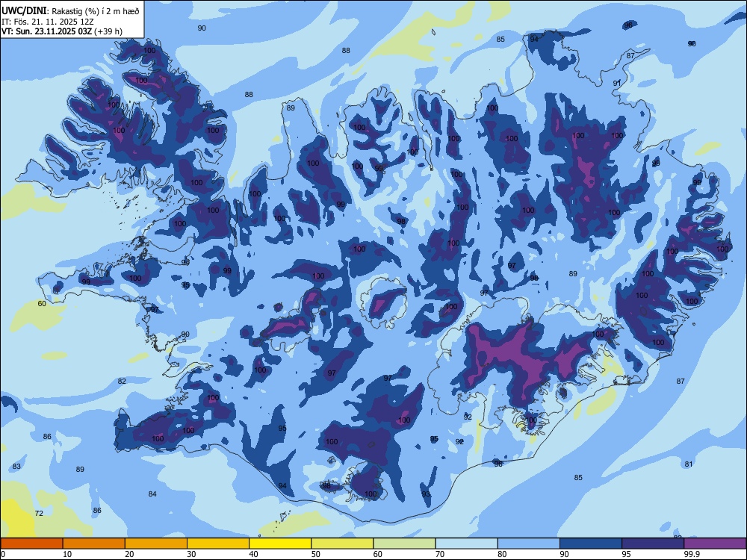
Task: Click the purple above-99.9 legend swatch
Action: [715, 544]
